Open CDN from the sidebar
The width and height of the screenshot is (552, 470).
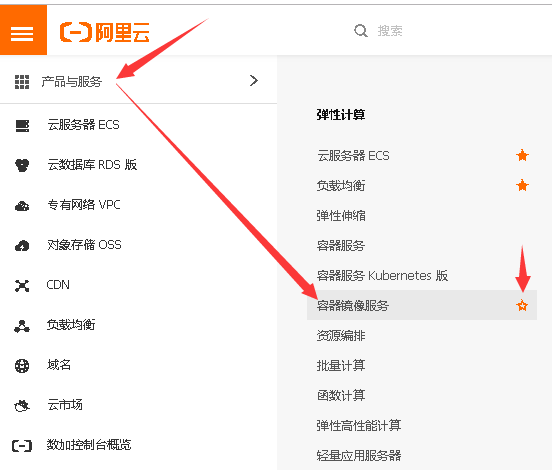pyautogui.click(x=58, y=284)
